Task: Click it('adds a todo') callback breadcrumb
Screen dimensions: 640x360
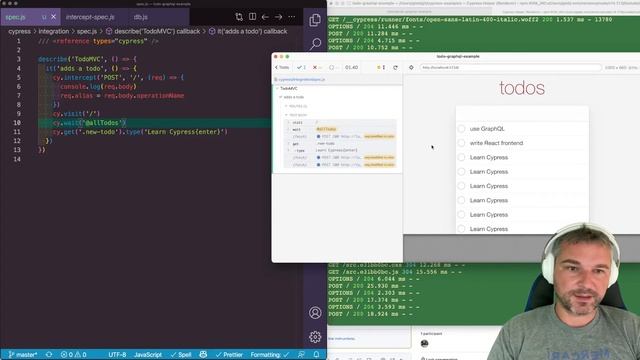Action: [248, 31]
